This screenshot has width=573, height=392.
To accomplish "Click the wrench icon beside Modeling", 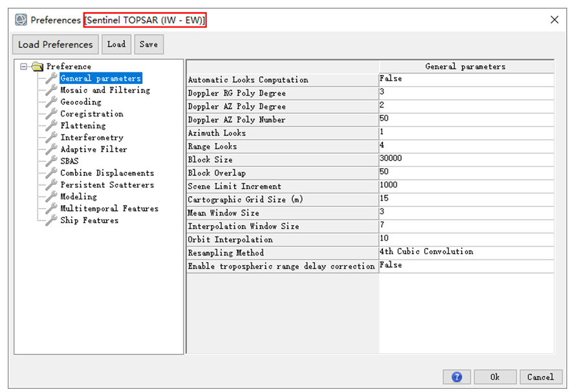I will coord(52,197).
